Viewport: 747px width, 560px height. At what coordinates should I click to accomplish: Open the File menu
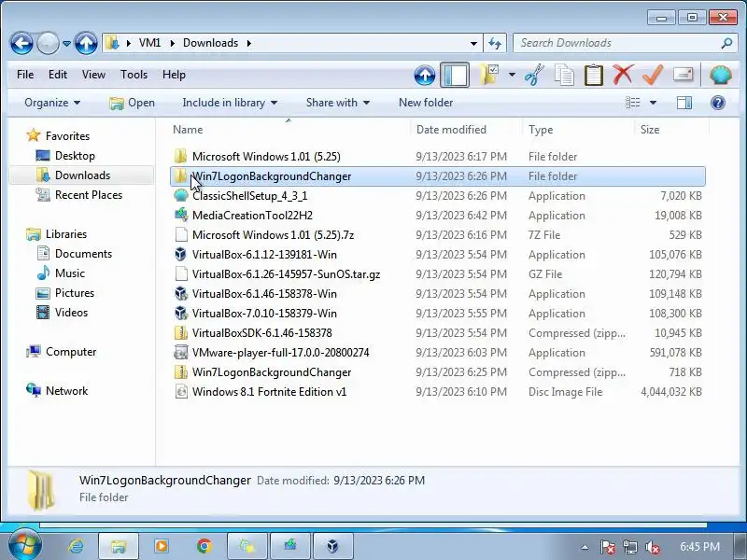click(25, 75)
